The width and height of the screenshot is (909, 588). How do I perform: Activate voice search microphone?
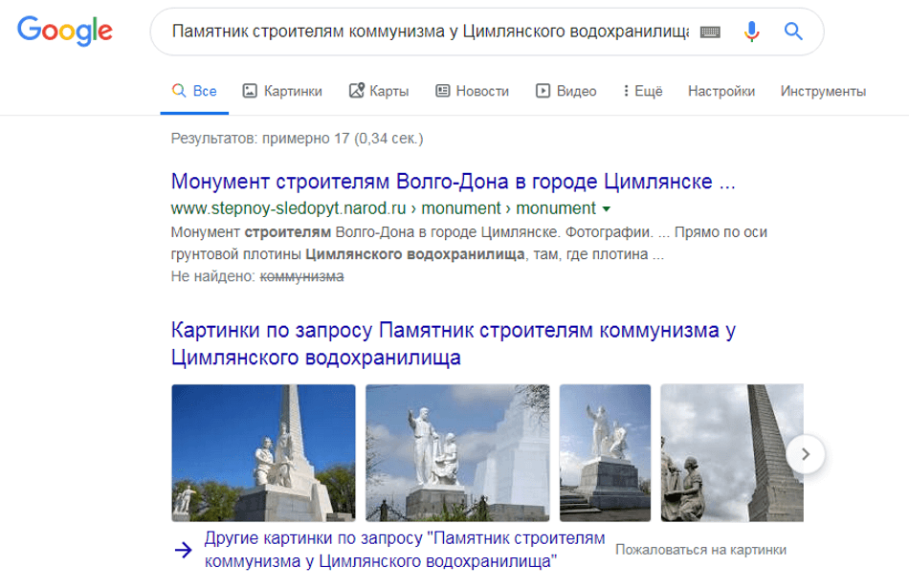click(x=750, y=30)
